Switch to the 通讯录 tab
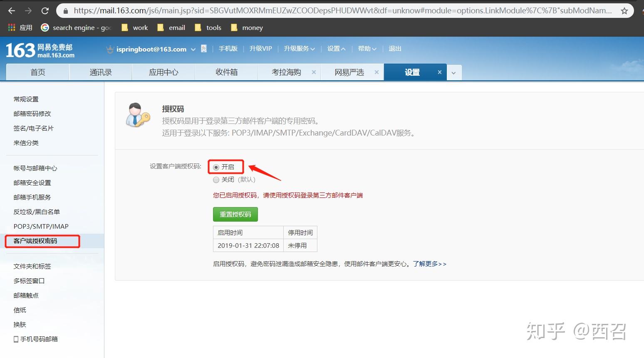The width and height of the screenshot is (644, 358). coord(101,72)
